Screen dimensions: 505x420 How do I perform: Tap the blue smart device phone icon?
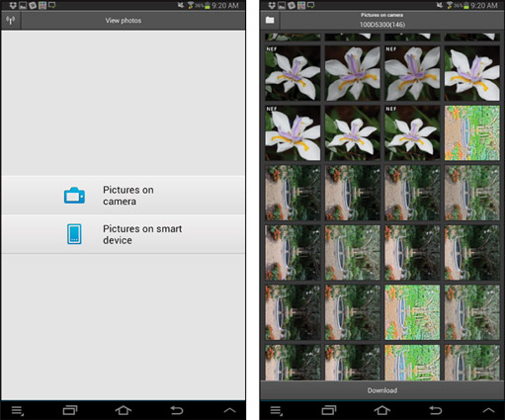tap(74, 234)
